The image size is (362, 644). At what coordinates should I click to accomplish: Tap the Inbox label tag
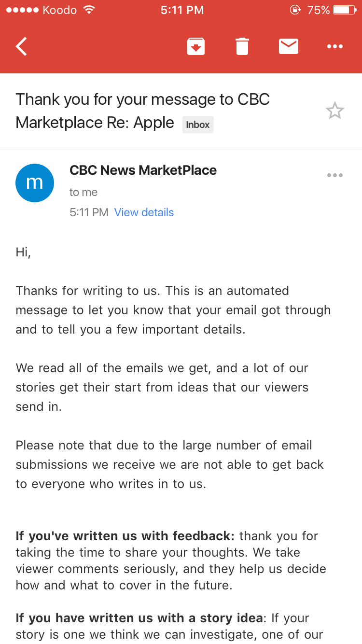pos(198,125)
